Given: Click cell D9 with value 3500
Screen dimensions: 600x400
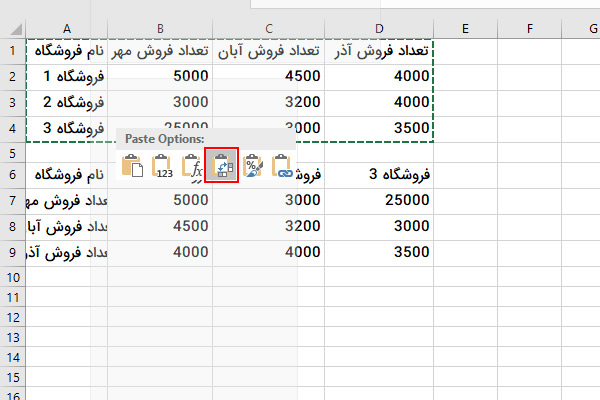Looking at the screenshot, I should [x=379, y=253].
